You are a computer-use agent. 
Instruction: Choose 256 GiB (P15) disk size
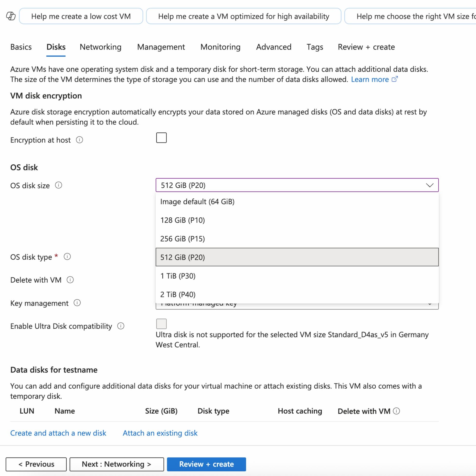click(297, 239)
